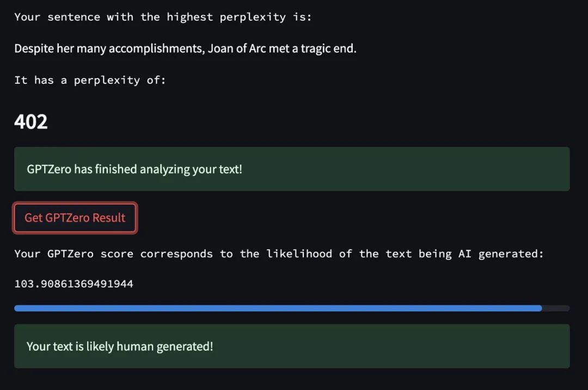Click the score number 103.90861369491944
This screenshot has width=588, height=390.
point(74,284)
